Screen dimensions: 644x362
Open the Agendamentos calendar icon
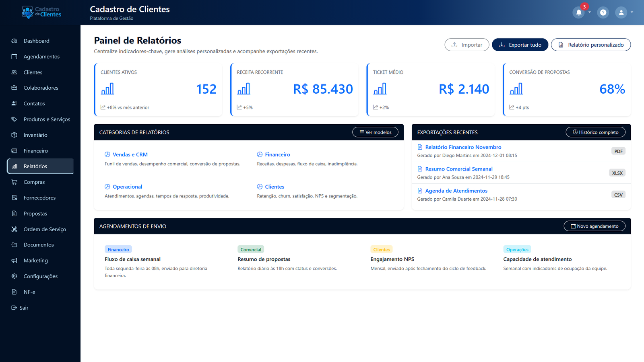tap(14, 56)
